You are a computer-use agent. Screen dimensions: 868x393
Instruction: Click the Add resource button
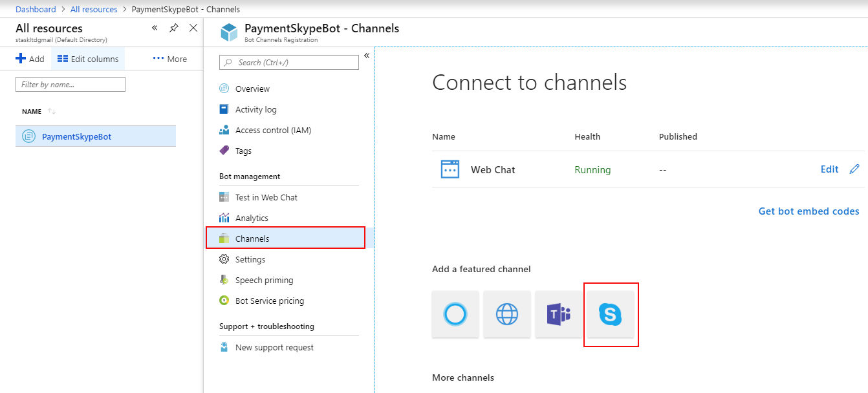click(x=30, y=59)
